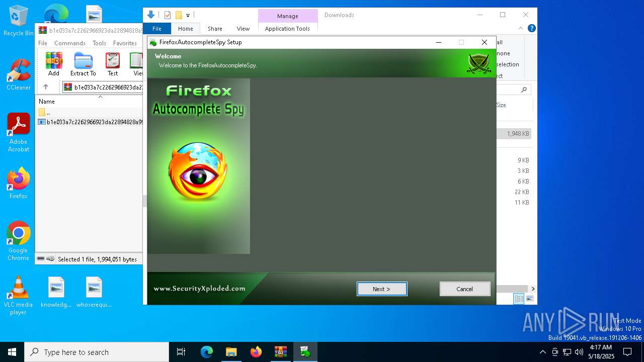Open WinRAR Favorites menu
The height and width of the screenshot is (362, 644).
[x=125, y=43]
